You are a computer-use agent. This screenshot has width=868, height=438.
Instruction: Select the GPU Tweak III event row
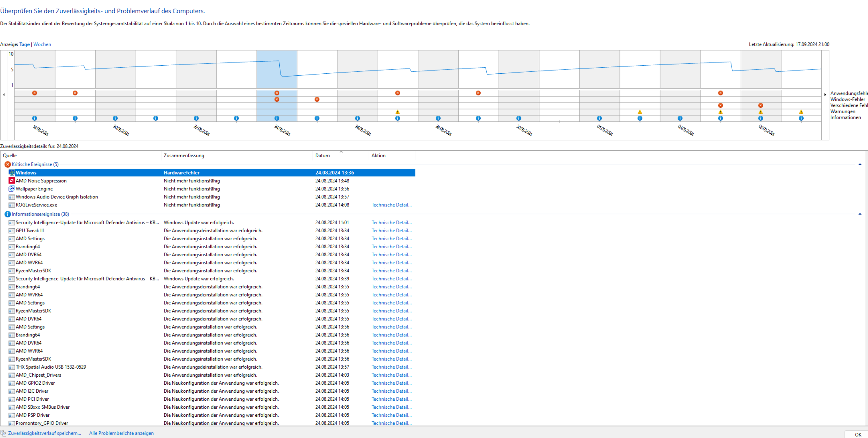(30, 231)
